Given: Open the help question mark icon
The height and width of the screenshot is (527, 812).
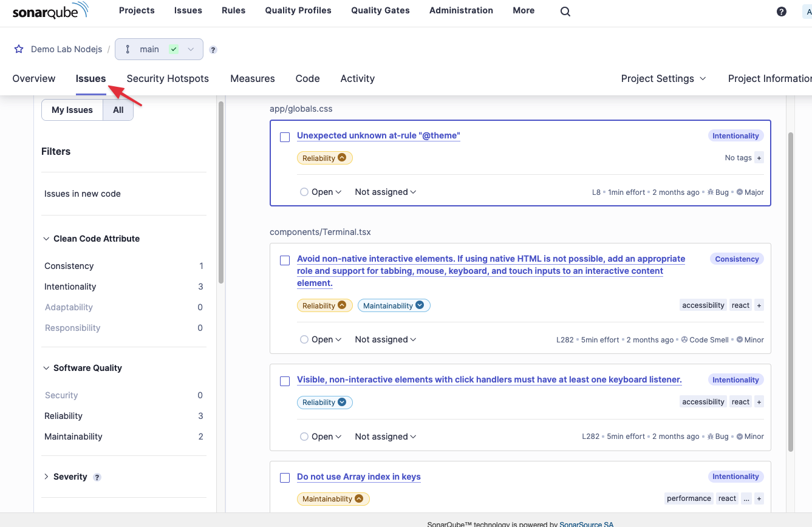Looking at the screenshot, I should tap(782, 12).
